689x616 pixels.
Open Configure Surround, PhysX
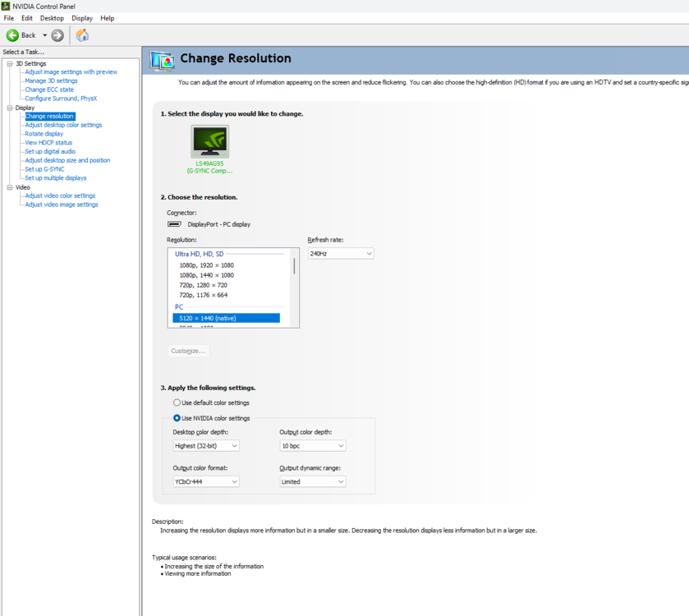(x=61, y=99)
